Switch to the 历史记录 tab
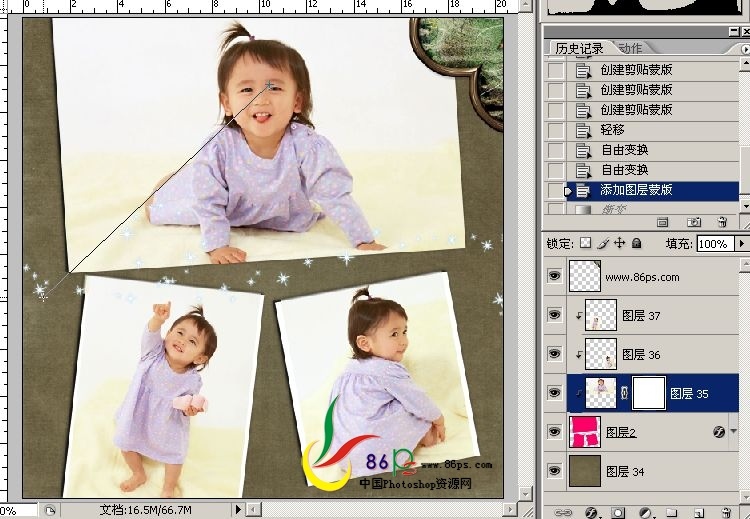 (x=579, y=48)
